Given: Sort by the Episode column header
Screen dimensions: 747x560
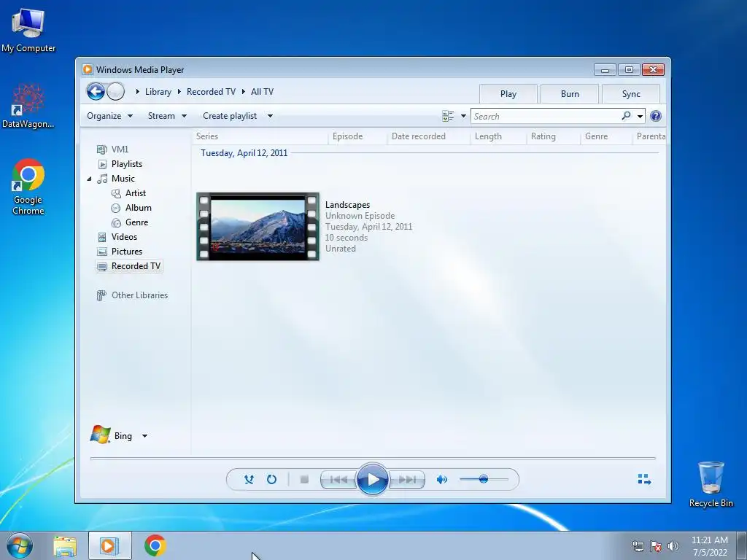Looking at the screenshot, I should 357,136.
